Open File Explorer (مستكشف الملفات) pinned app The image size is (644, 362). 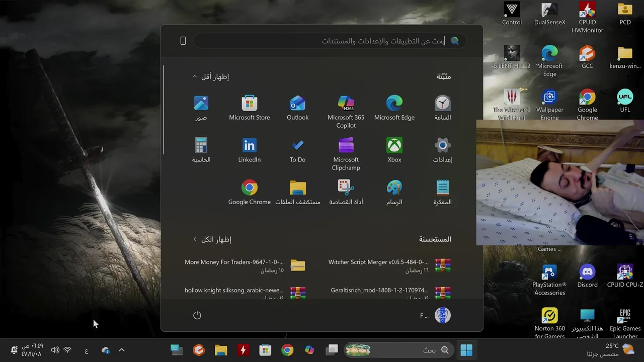click(298, 193)
